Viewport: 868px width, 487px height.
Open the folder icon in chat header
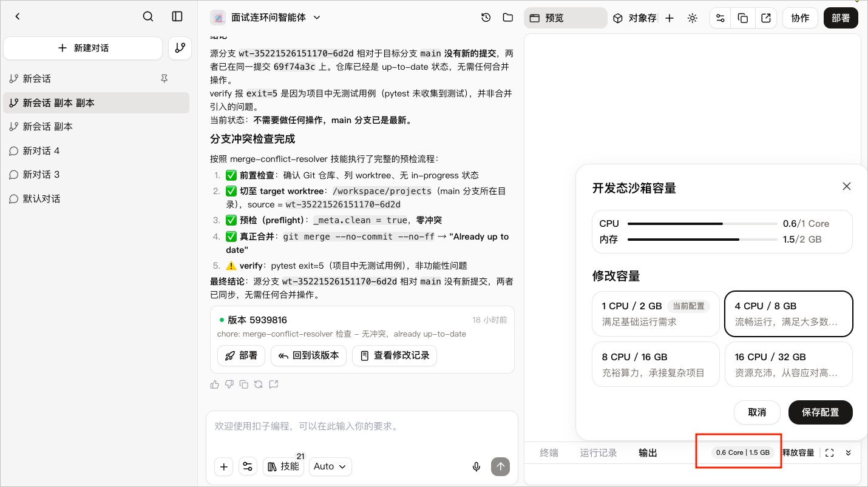508,18
